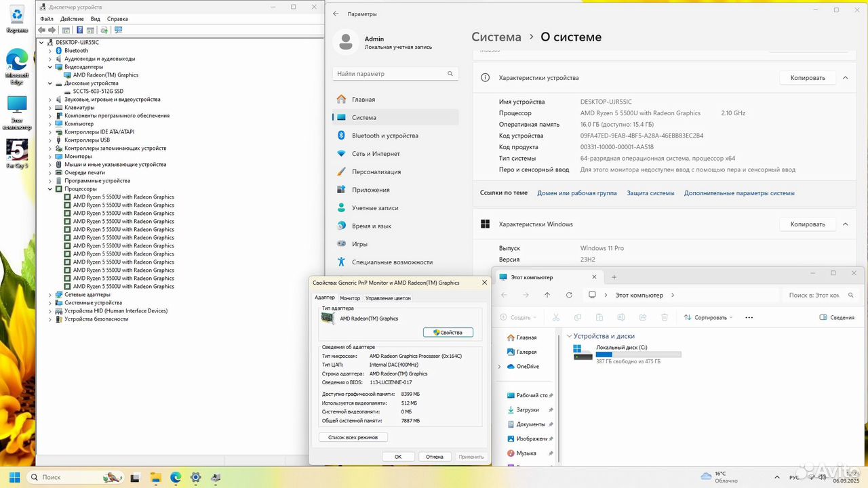Open Загрузки in the Explorer sidebar
The height and width of the screenshot is (488, 868).
pyautogui.click(x=528, y=410)
